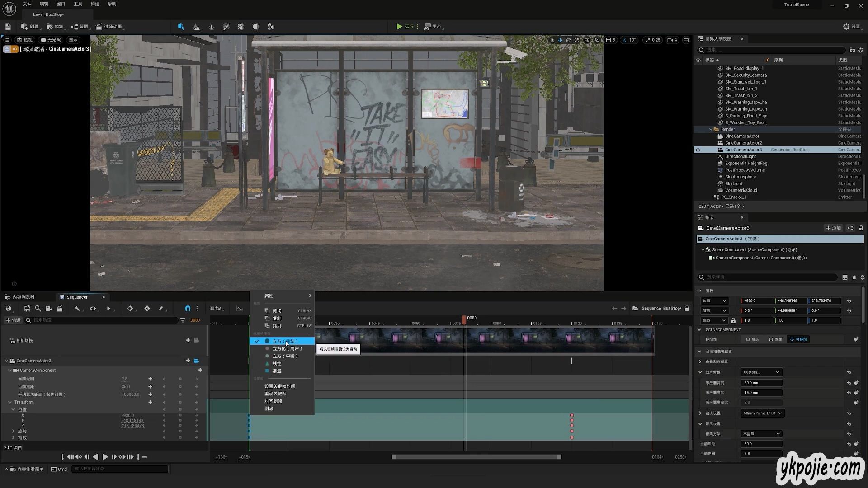Click the 添加 button in details panel
The height and width of the screenshot is (488, 868).
coord(833,228)
